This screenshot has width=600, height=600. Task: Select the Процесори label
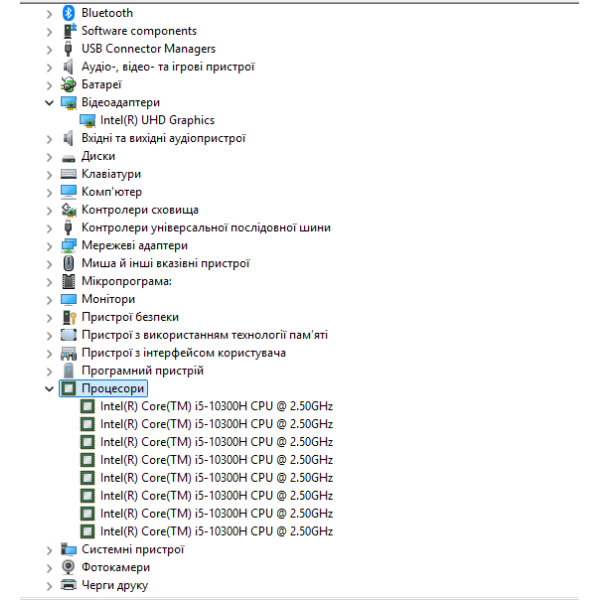pyautogui.click(x=113, y=389)
